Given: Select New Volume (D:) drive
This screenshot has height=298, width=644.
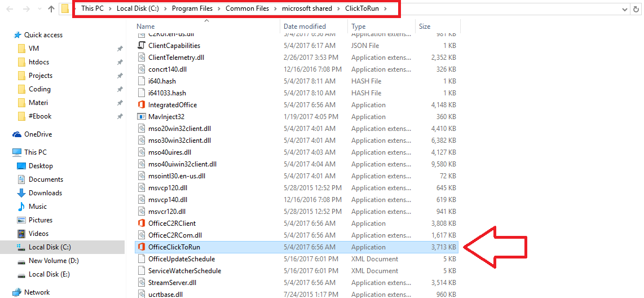Looking at the screenshot, I should pyautogui.click(x=54, y=261).
